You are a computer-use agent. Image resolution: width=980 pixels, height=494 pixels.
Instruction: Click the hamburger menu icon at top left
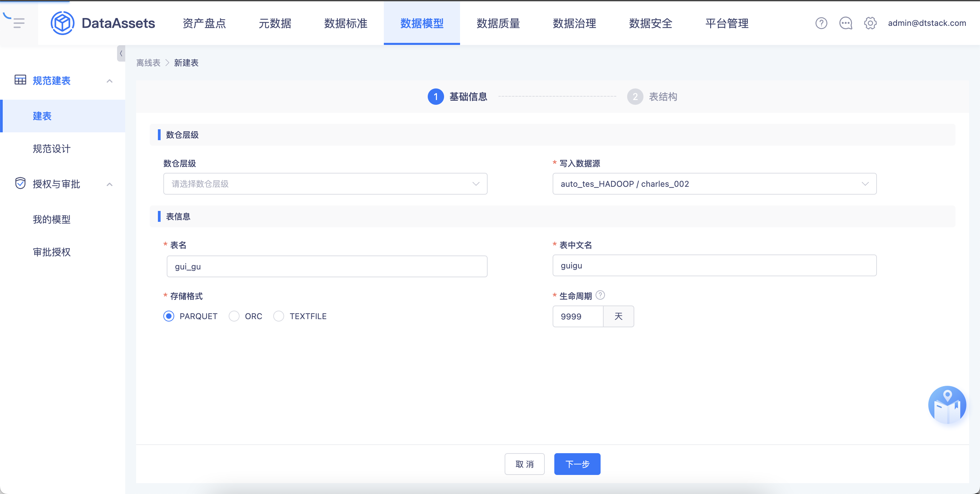pos(15,21)
